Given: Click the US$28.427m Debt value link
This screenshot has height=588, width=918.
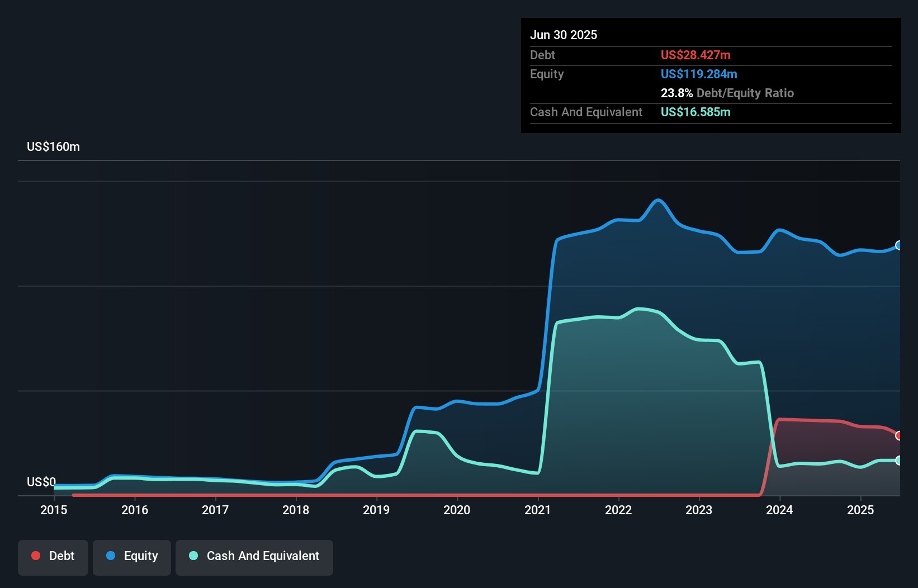Looking at the screenshot, I should pyautogui.click(x=695, y=55).
